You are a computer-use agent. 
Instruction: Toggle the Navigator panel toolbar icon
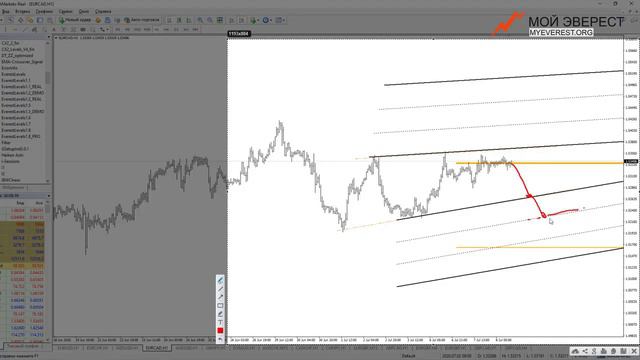pos(30,20)
